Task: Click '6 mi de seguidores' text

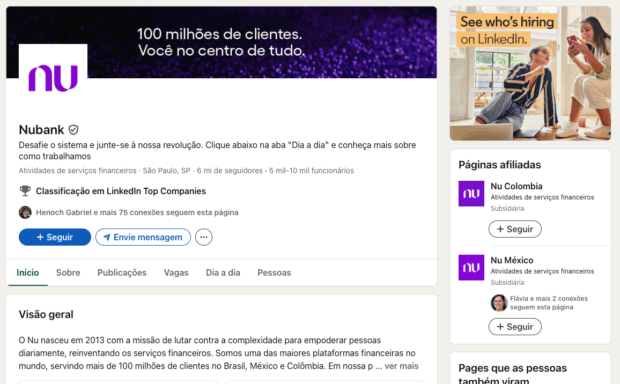Action: pyautogui.click(x=229, y=170)
